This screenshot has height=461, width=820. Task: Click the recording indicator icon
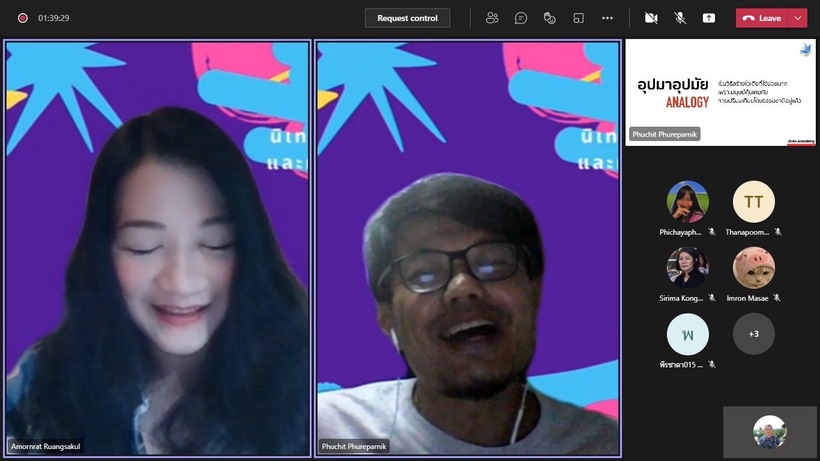coord(22,18)
